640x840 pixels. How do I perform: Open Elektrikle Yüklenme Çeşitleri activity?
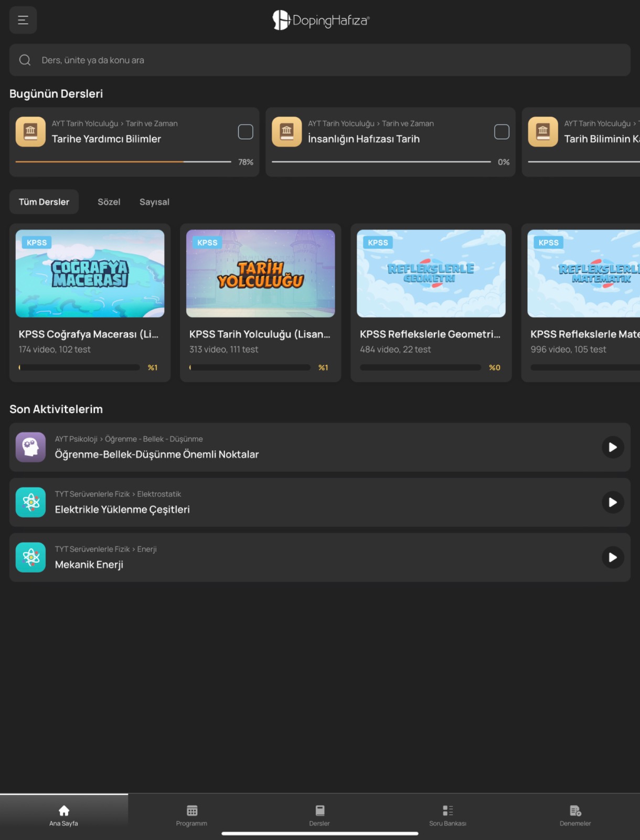[320, 502]
